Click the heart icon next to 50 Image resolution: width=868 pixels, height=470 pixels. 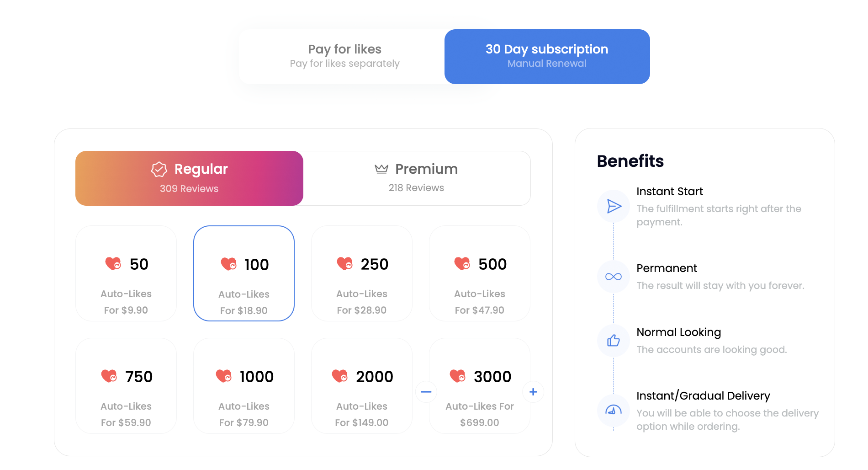[x=113, y=264]
